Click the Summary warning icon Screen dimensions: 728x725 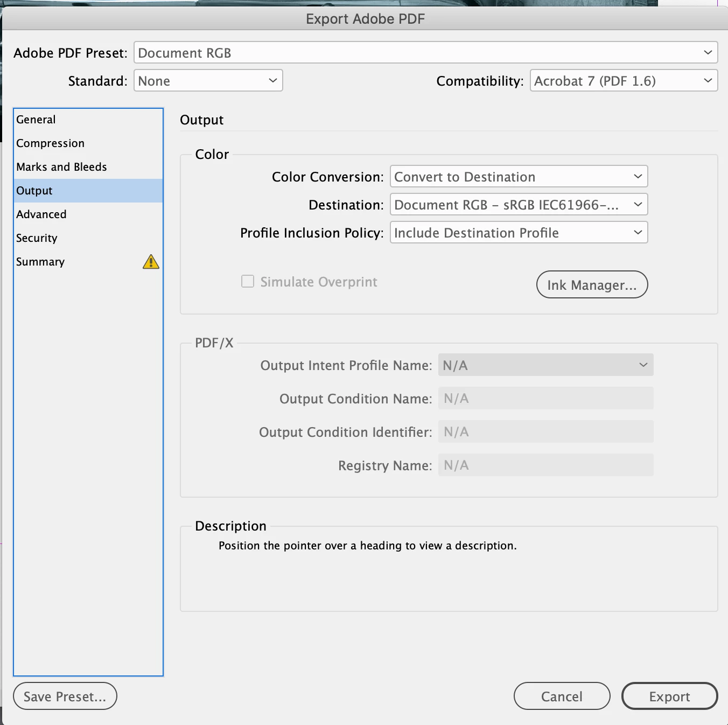(151, 262)
